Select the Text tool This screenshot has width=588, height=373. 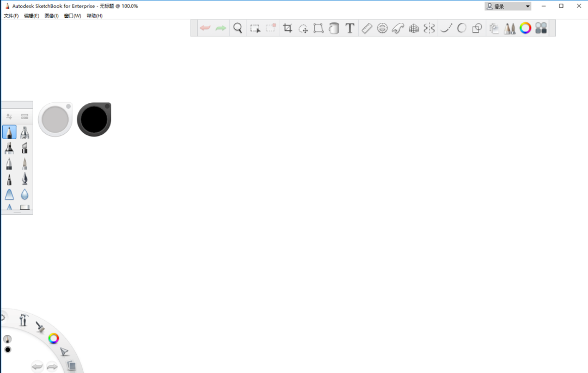[x=350, y=28]
